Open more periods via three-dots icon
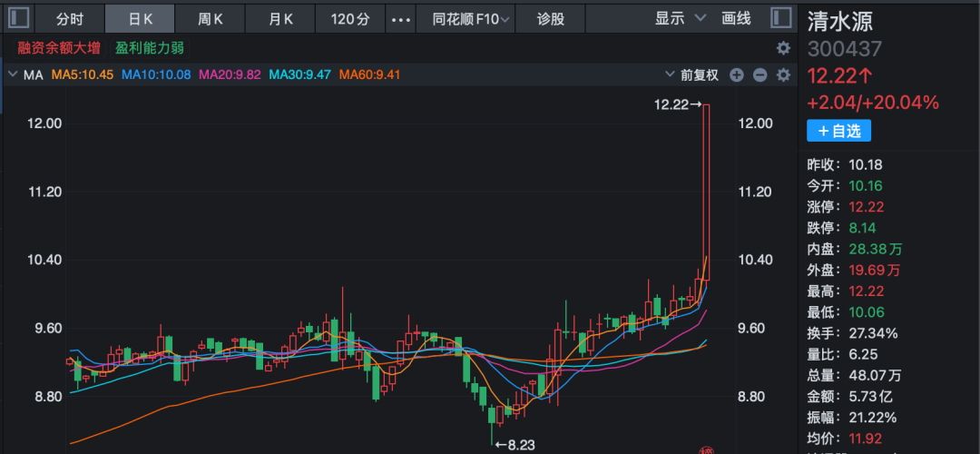 click(400, 18)
